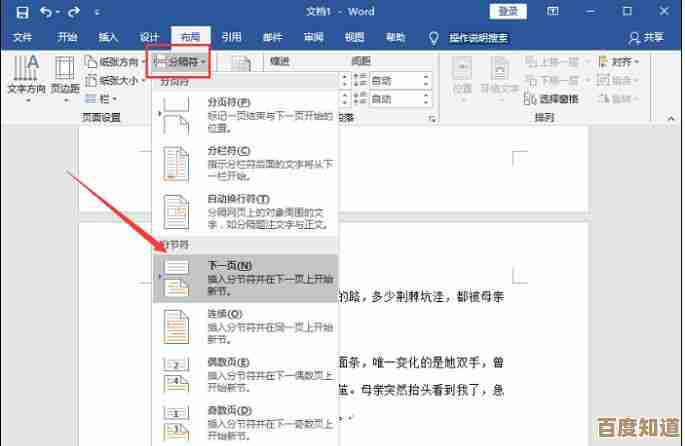The width and height of the screenshot is (685, 446).
Task: Click the Redo arrow icon
Action: (x=73, y=12)
